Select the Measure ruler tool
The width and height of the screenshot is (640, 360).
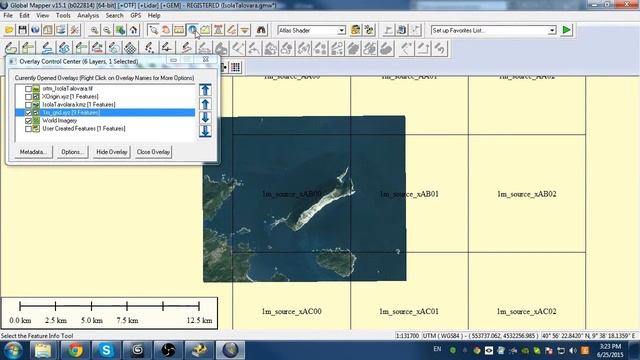[179, 30]
